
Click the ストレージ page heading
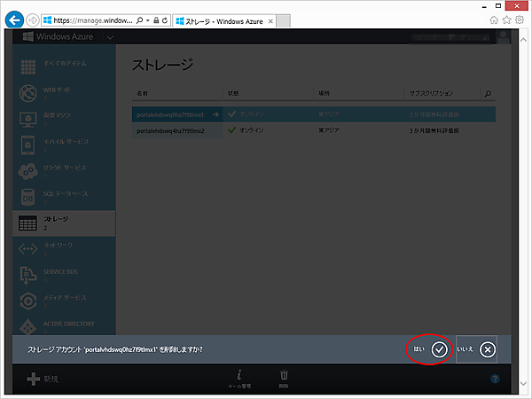(x=163, y=65)
